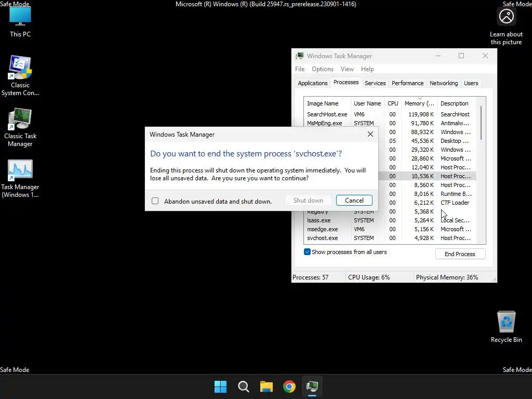
Task: Click Learn about this picture icon
Action: tap(506, 26)
